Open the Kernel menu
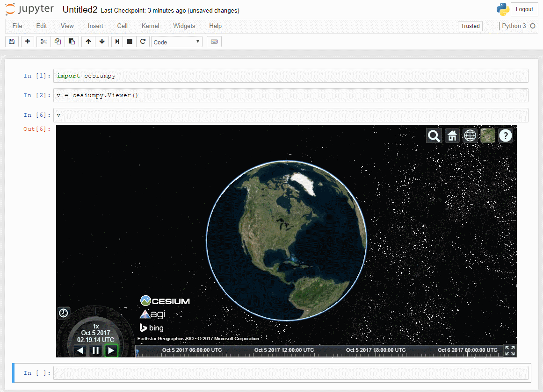543x392 pixels. click(x=150, y=26)
